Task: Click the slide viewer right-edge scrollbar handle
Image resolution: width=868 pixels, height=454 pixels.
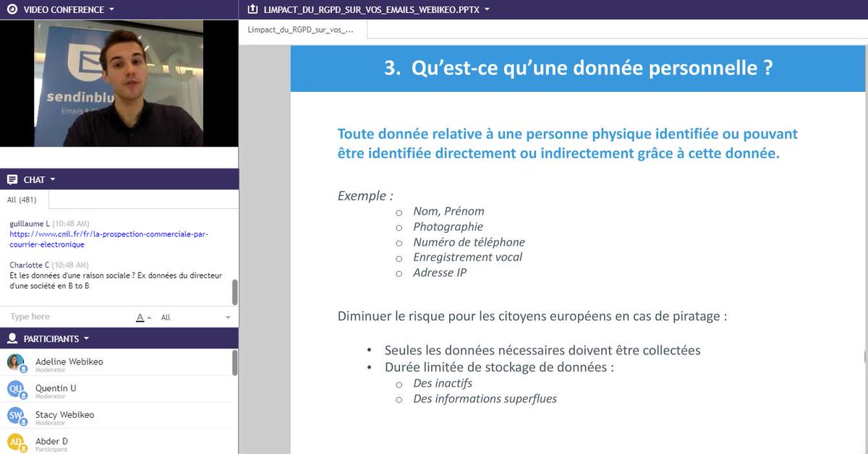Action: tap(865, 356)
